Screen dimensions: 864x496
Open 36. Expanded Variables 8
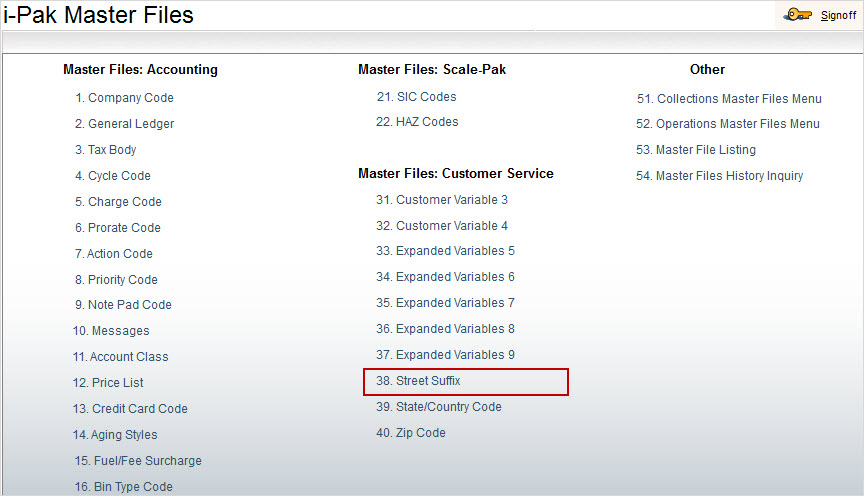tap(445, 328)
